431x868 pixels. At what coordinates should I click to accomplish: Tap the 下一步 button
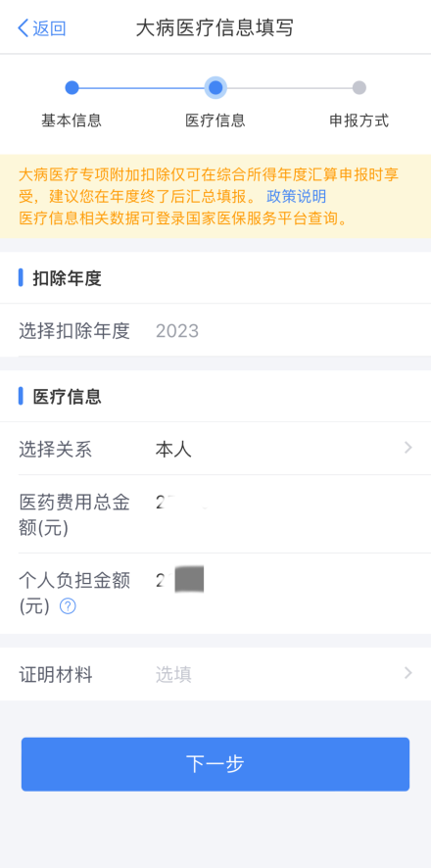[x=215, y=764]
